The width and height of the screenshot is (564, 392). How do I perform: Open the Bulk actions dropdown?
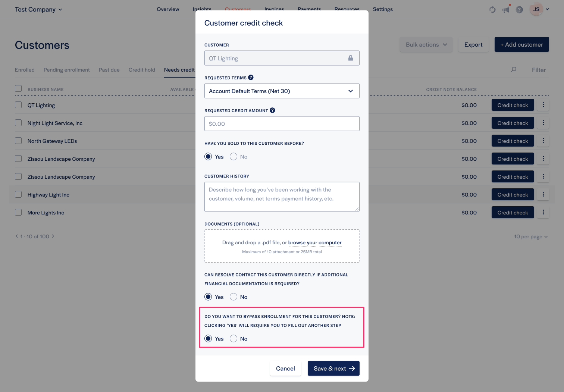[x=426, y=44]
